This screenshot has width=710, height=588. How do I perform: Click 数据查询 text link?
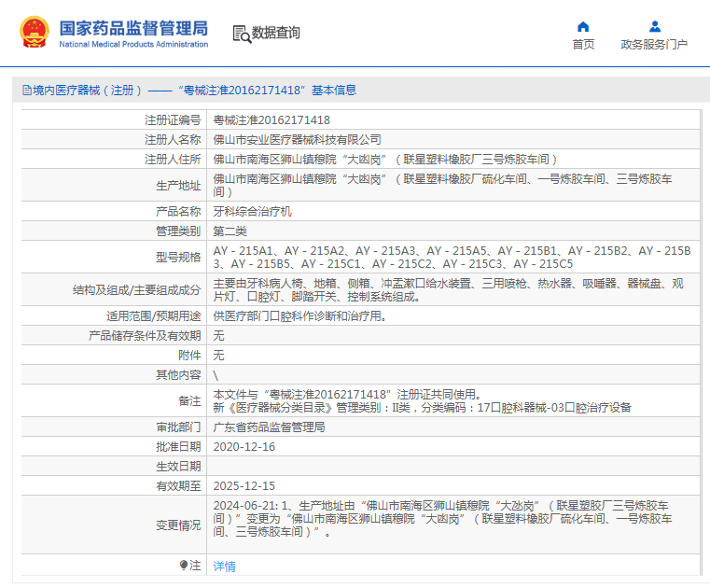276,33
